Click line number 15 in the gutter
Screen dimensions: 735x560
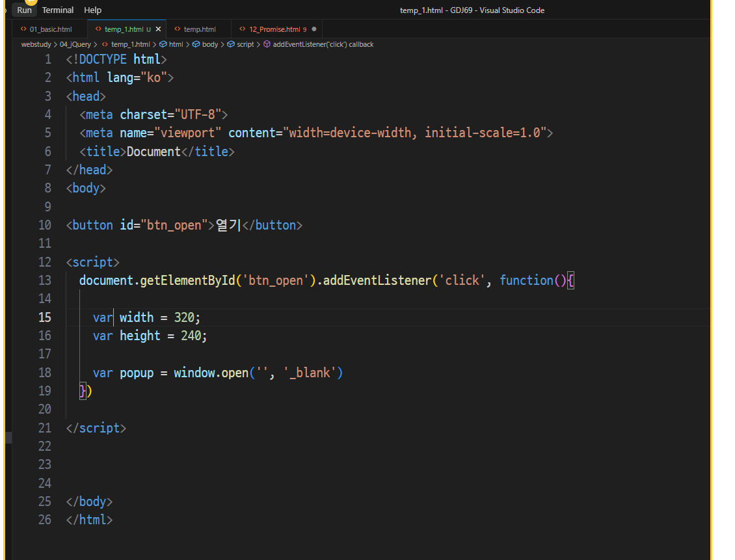tap(45, 317)
